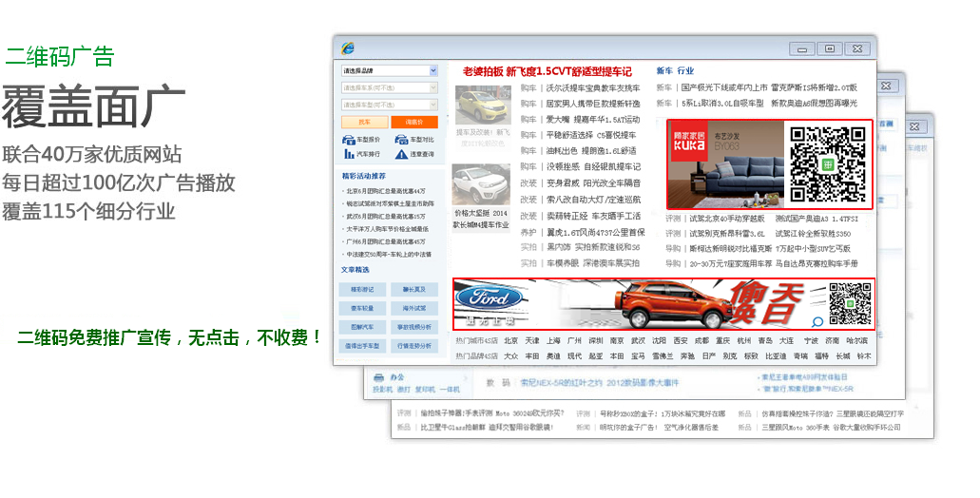The image size is (980, 498).
Task: Open link 爱大嘴 提嘉年华1.5AT运动
Action: (x=593, y=120)
